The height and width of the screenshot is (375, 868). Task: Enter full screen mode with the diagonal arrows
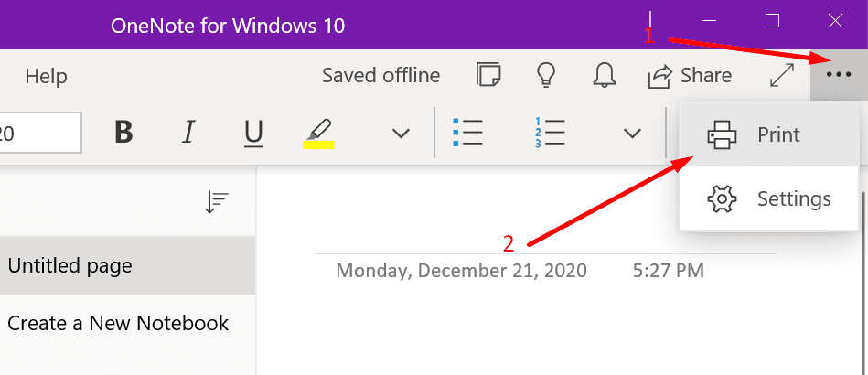[782, 75]
